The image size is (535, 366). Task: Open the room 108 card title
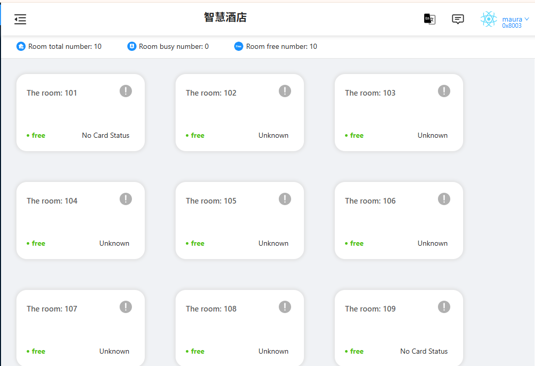click(x=211, y=309)
